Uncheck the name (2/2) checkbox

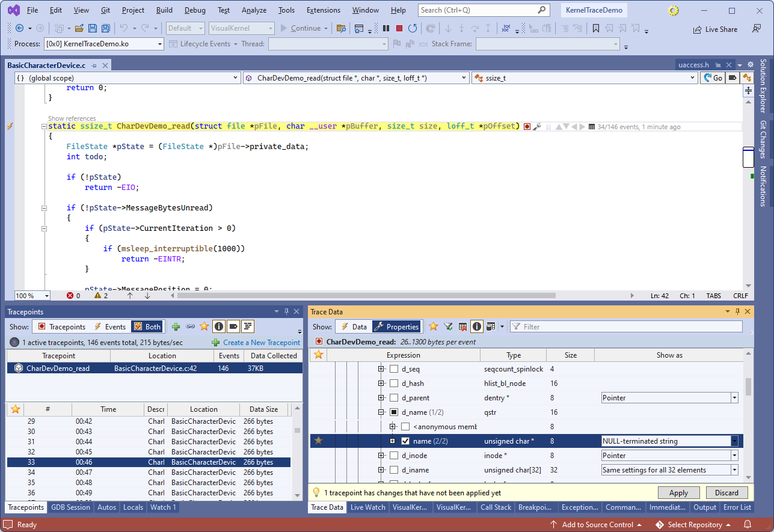point(405,441)
